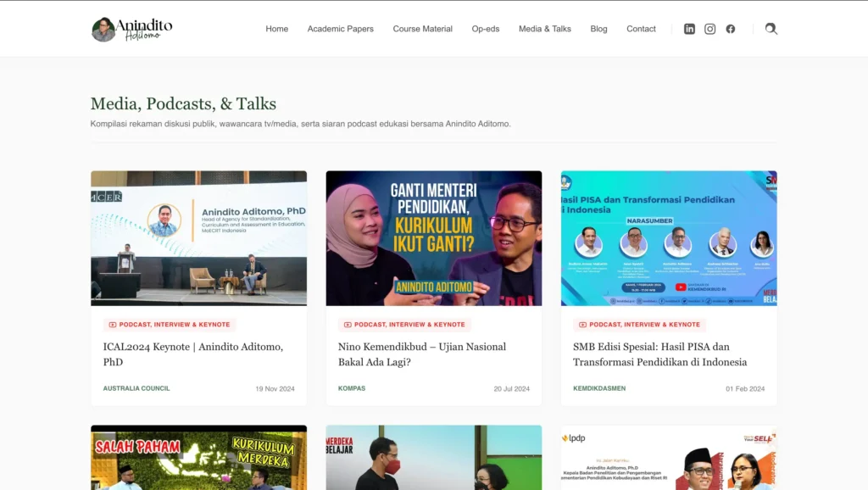
Task: Open the ICAL2024 Keynote video thumbnail
Action: pos(198,238)
